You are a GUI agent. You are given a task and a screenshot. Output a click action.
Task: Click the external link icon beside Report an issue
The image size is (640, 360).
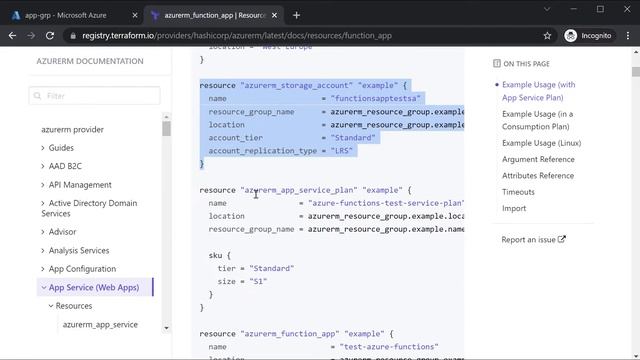point(562,239)
